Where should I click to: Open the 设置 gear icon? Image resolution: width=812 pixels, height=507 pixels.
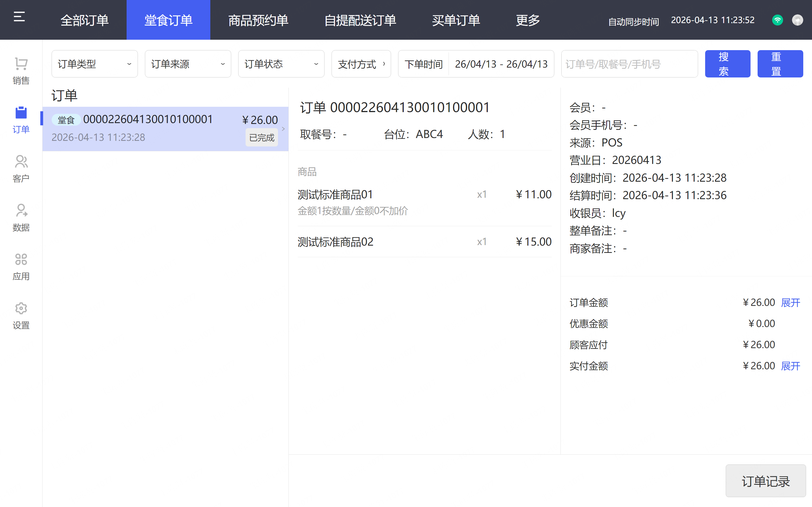click(21, 308)
